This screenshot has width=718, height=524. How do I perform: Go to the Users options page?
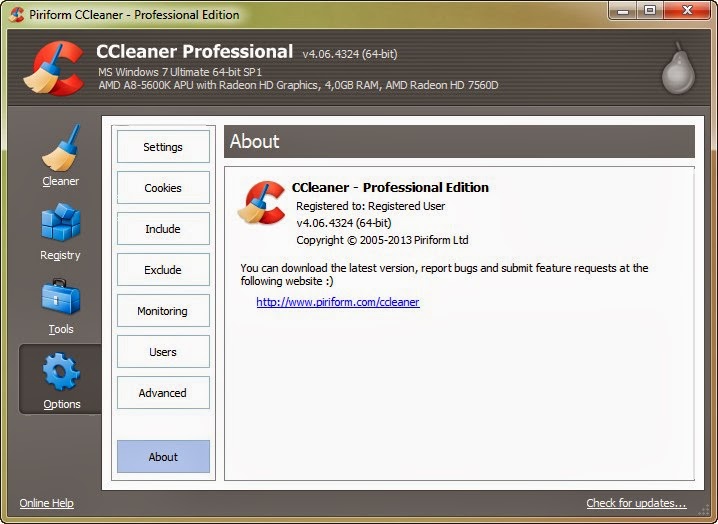coord(163,352)
